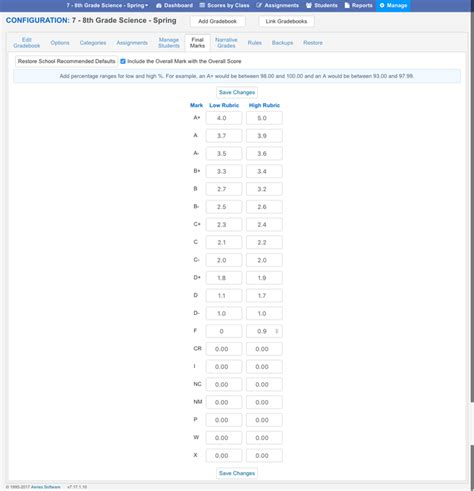Switch to the Rules tab
This screenshot has height=491, width=474.
pyautogui.click(x=255, y=43)
